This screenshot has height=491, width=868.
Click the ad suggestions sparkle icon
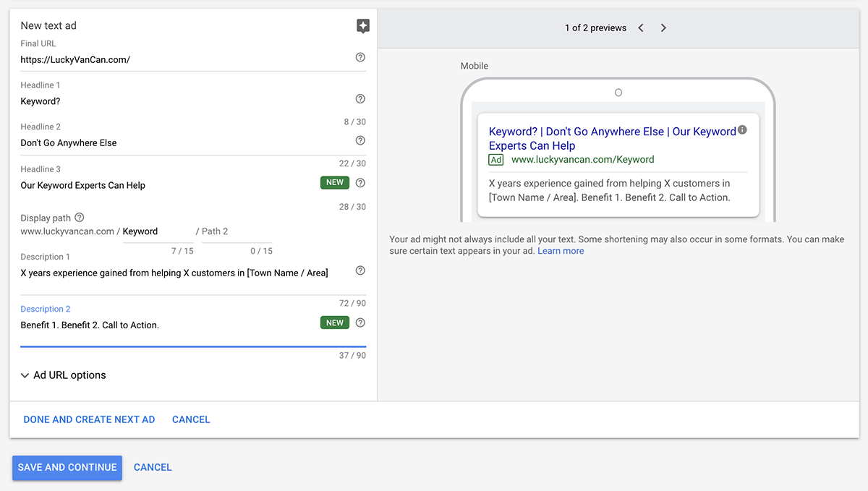point(363,26)
